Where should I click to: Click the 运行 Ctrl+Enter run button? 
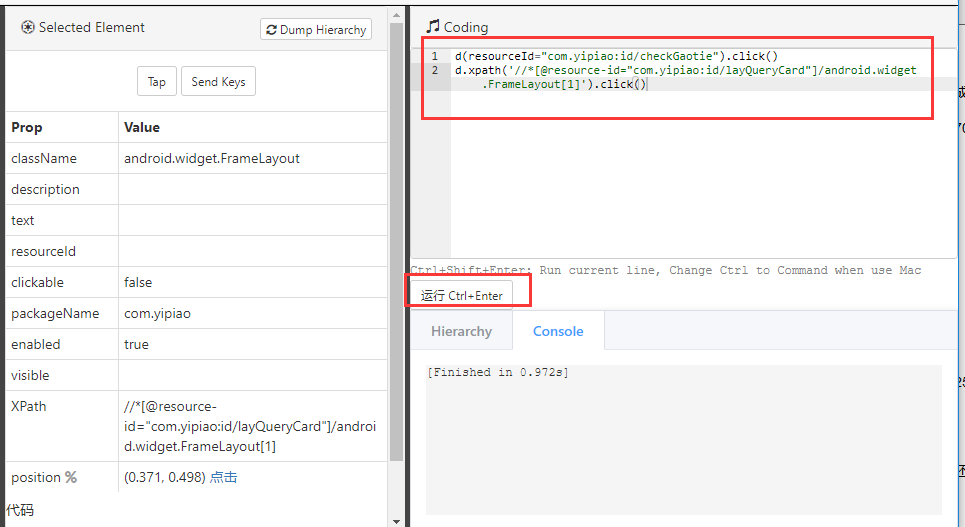[x=462, y=296]
